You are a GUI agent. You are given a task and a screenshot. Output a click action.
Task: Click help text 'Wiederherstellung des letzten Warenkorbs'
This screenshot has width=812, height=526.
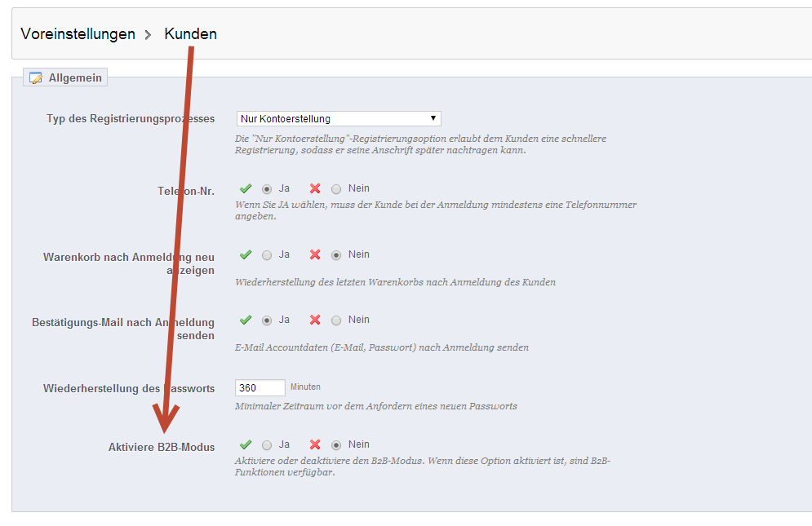click(x=395, y=282)
